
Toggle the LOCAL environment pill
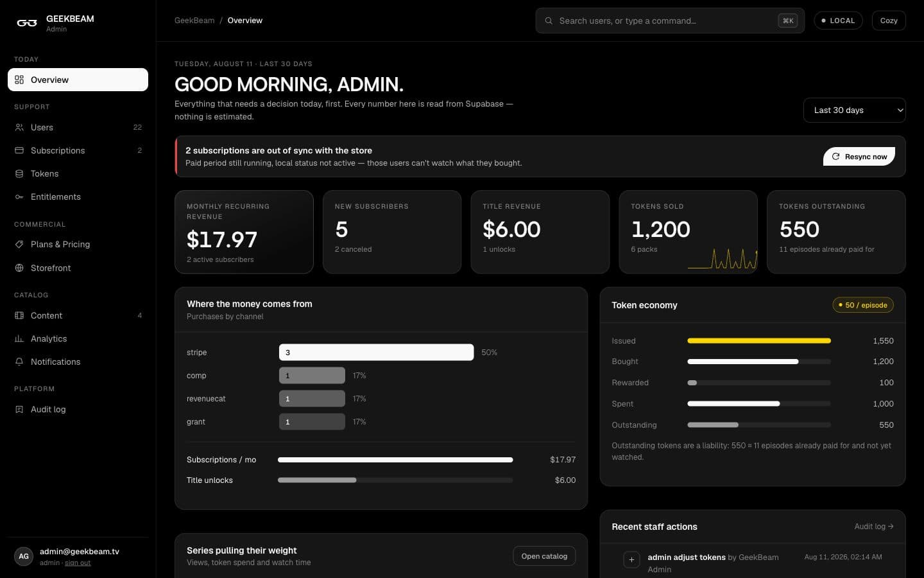tap(838, 21)
